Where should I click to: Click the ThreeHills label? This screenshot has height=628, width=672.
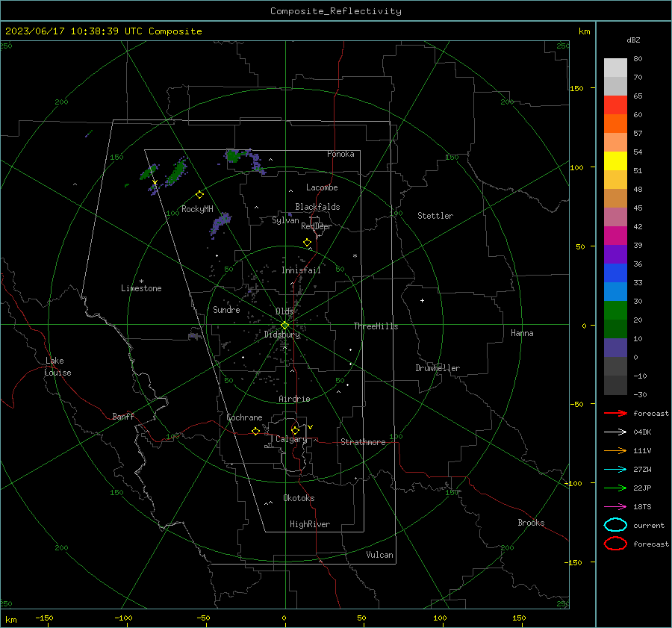pyautogui.click(x=376, y=326)
